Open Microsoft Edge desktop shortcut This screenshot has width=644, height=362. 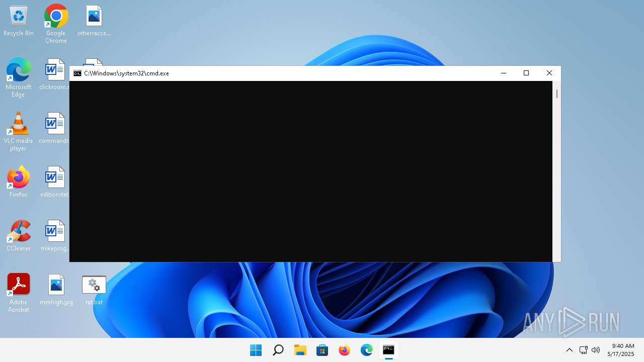coord(18,78)
